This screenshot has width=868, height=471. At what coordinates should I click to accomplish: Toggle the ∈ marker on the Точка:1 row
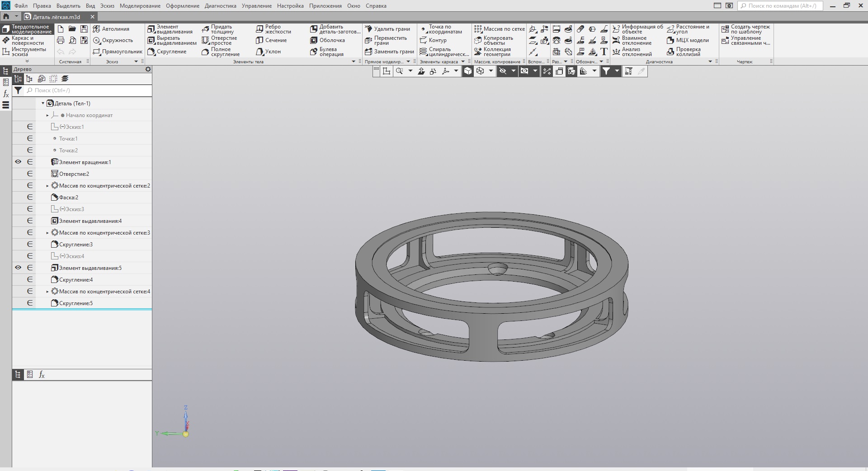coord(30,138)
